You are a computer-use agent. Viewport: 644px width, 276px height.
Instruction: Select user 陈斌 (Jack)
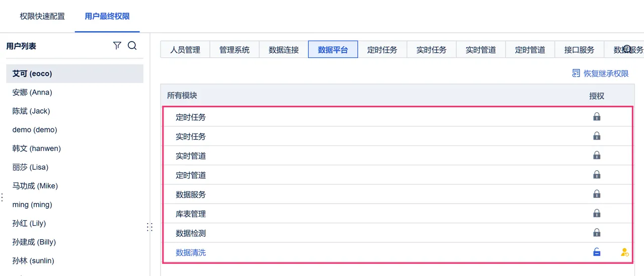tap(75, 111)
